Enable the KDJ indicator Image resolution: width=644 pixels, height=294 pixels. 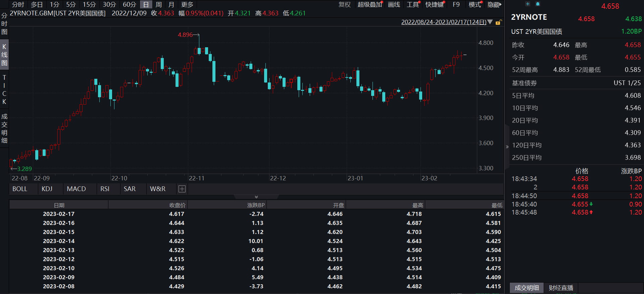pyautogui.click(x=47, y=189)
